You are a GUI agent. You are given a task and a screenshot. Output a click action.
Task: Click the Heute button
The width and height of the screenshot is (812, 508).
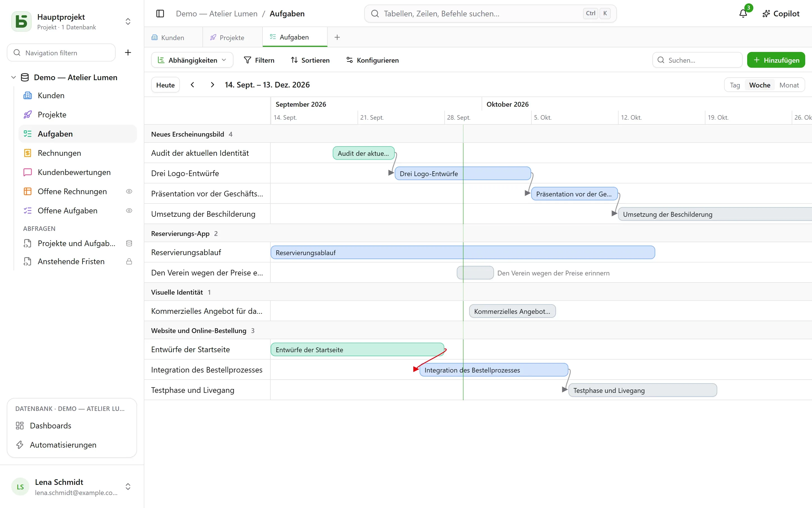[166, 85]
